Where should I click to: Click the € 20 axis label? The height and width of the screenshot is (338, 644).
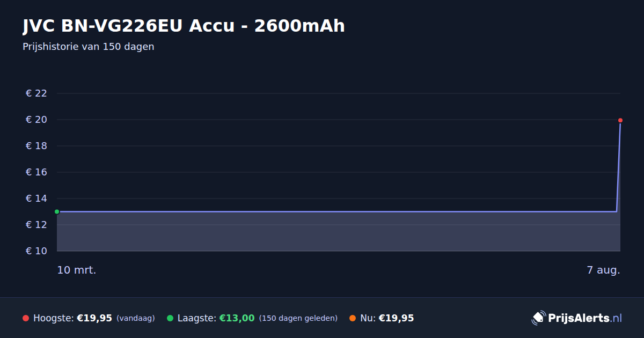click(x=36, y=120)
